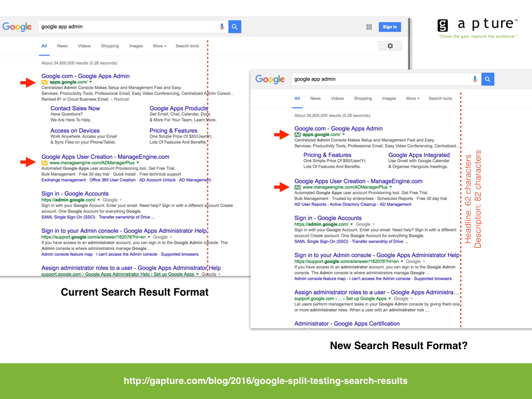Click gapture.com blog URL in green footer
Screen dimensions: 532x399
tap(265, 381)
